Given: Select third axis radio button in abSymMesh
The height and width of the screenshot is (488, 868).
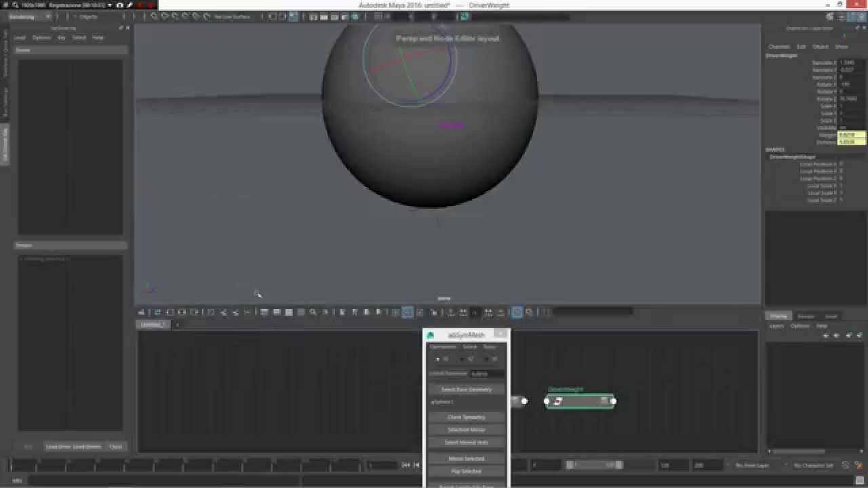Looking at the screenshot, I should (x=487, y=359).
